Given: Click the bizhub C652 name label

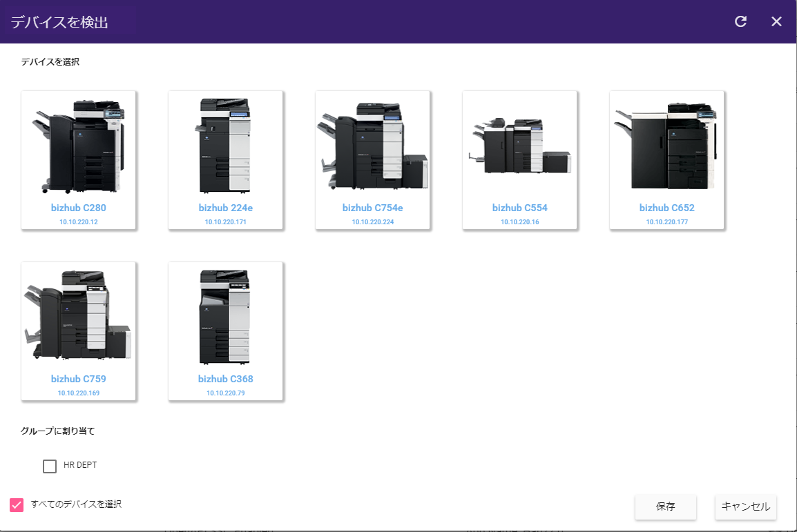Looking at the screenshot, I should (x=667, y=208).
